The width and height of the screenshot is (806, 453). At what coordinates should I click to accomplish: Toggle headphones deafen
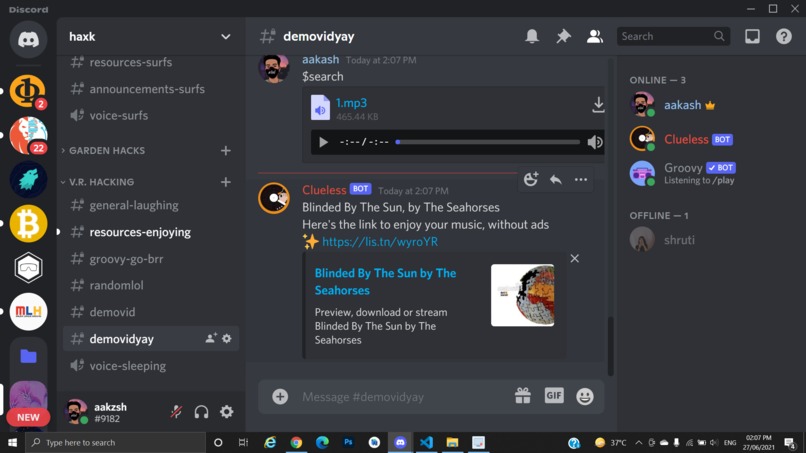pyautogui.click(x=202, y=411)
